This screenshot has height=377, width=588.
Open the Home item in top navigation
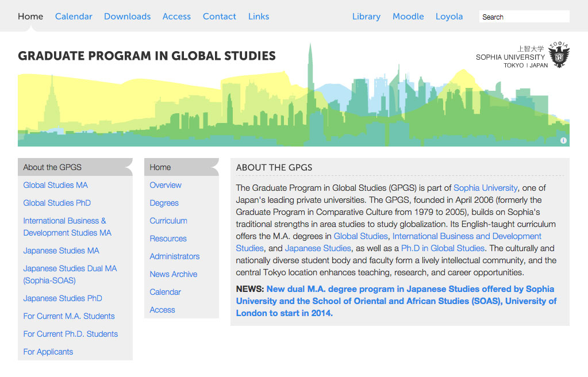tap(30, 17)
